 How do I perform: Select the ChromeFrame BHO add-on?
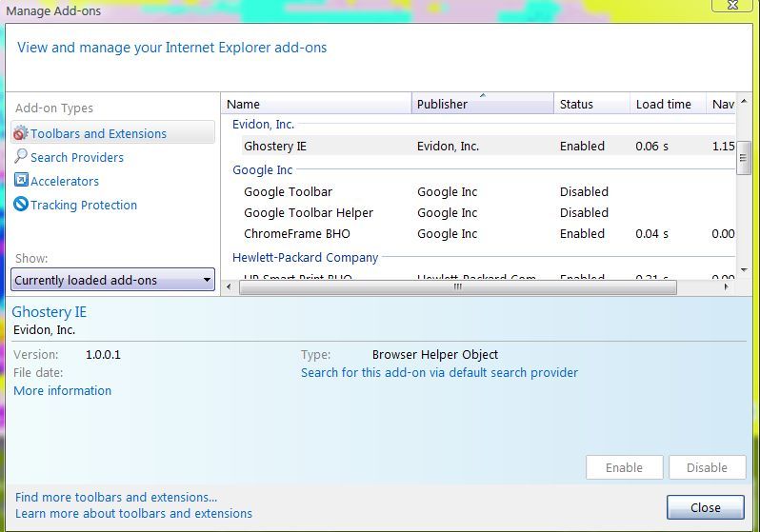coord(296,233)
